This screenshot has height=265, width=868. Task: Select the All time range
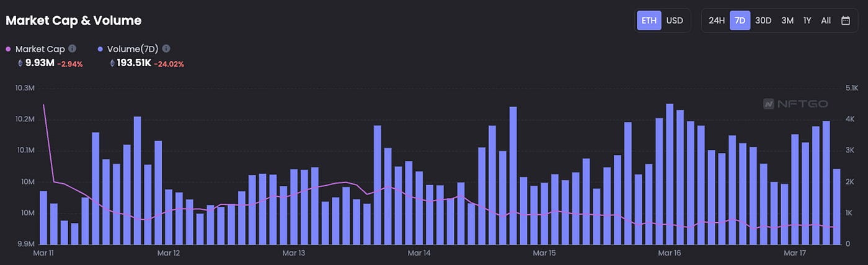point(826,20)
